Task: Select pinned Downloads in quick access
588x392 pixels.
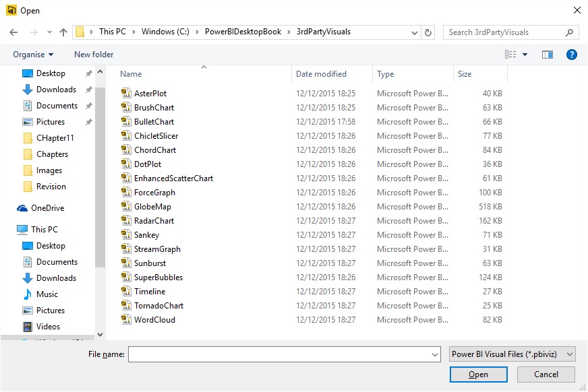Action: pos(49,90)
